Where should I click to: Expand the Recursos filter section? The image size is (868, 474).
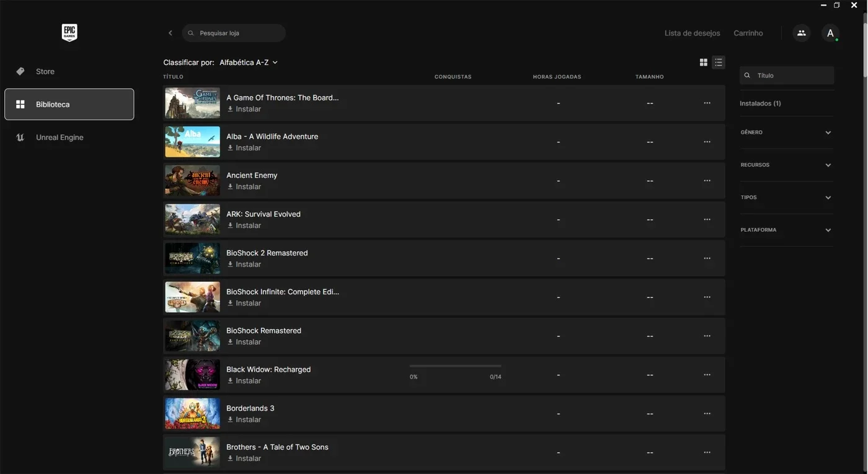[786, 165]
